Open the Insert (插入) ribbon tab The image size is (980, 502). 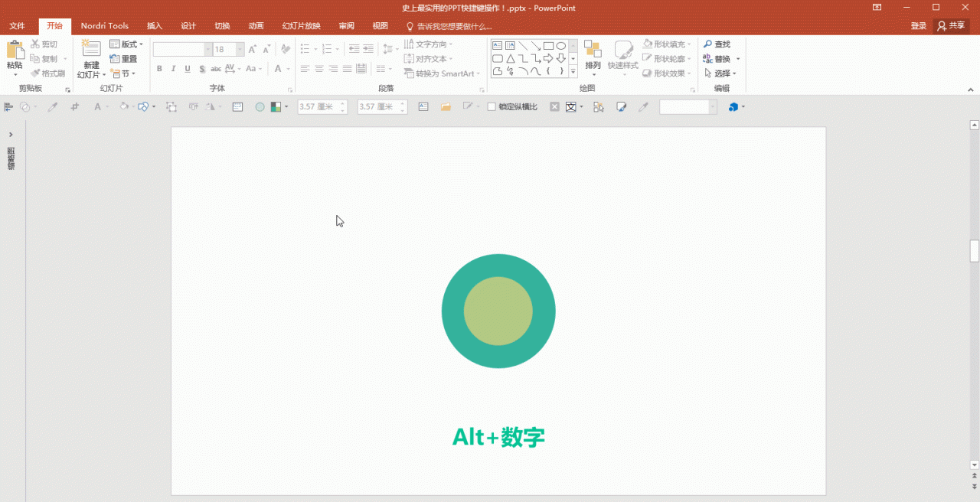[x=155, y=26]
